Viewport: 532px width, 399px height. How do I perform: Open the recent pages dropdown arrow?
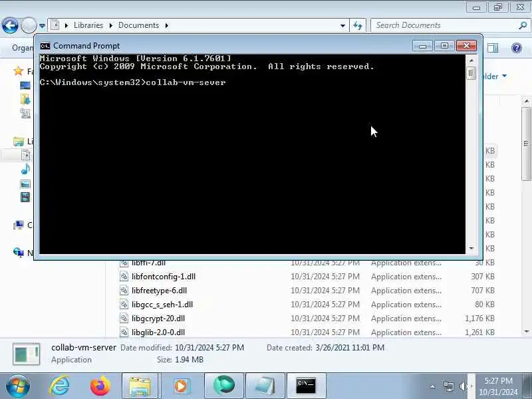click(42, 25)
